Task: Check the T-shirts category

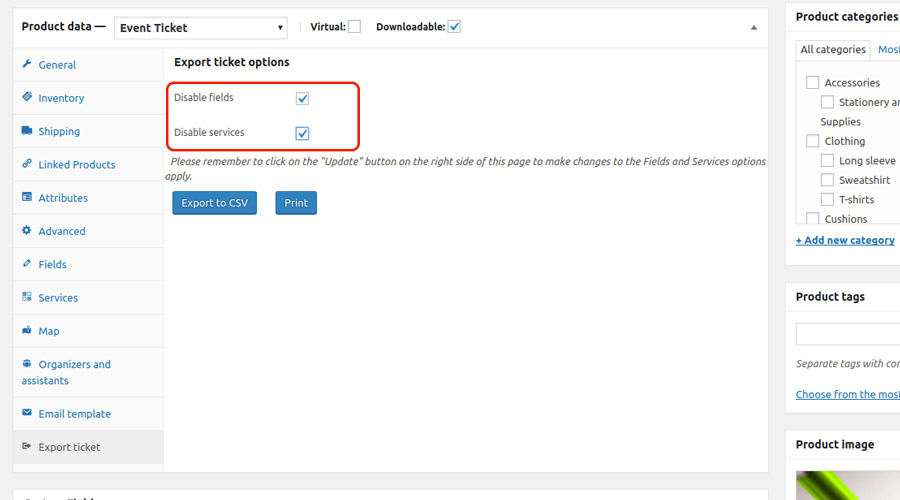Action: click(x=827, y=200)
